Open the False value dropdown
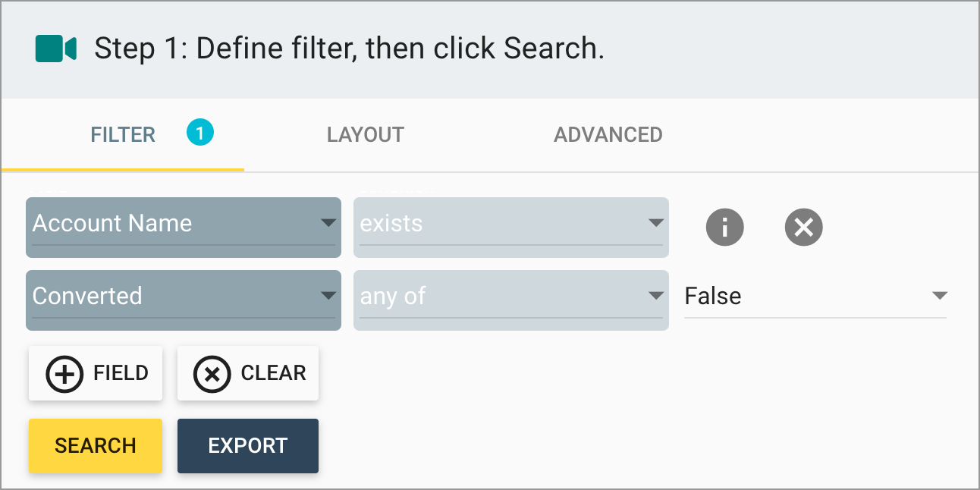The image size is (980, 490). (x=941, y=296)
